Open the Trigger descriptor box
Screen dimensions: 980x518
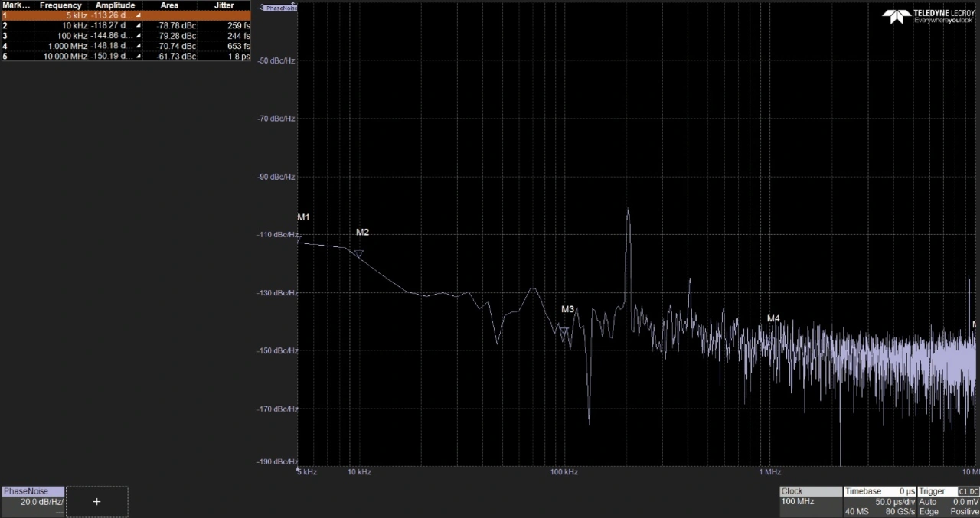click(949, 501)
